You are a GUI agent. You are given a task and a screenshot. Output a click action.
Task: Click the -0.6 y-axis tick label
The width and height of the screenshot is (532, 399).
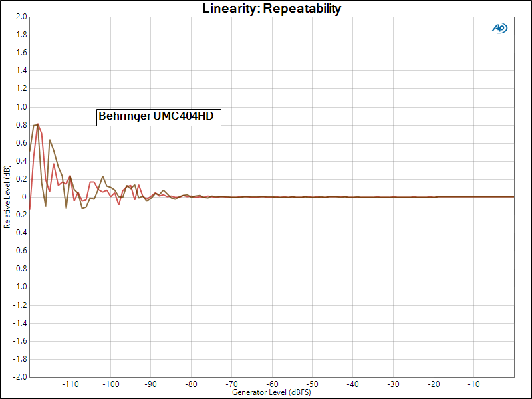tap(20, 251)
